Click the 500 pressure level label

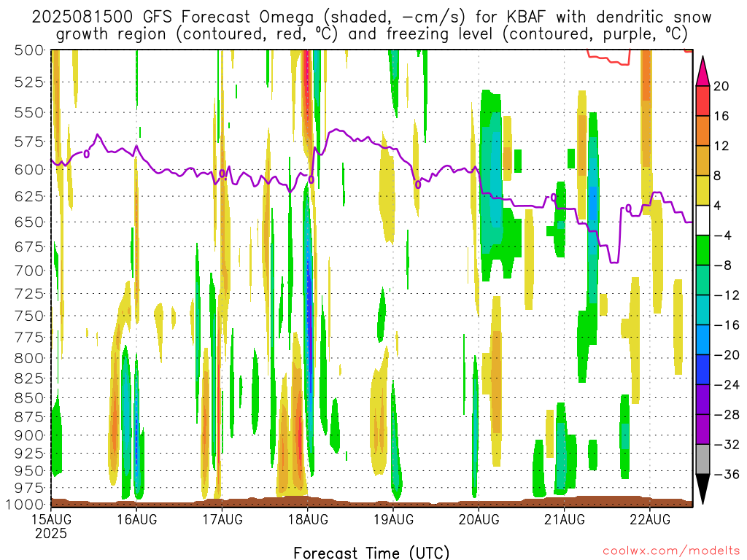point(29,50)
